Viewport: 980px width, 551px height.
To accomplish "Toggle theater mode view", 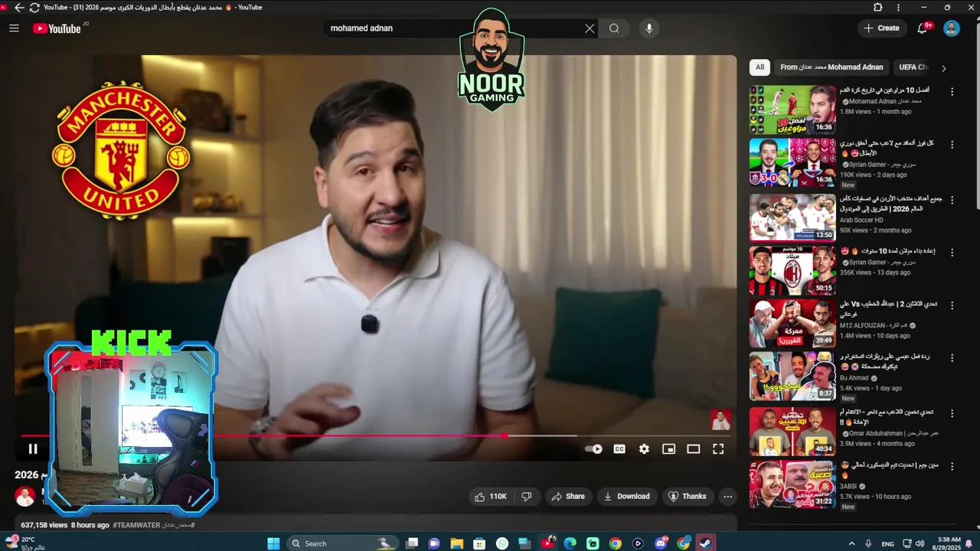I will tap(693, 449).
